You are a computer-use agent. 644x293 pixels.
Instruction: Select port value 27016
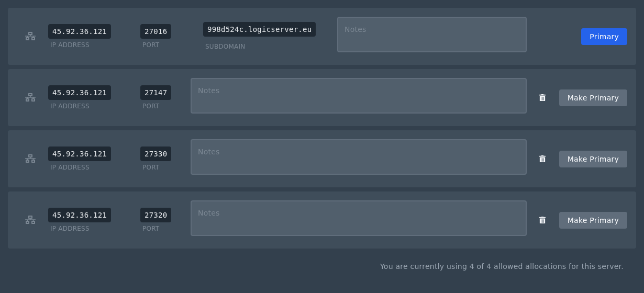(x=156, y=31)
